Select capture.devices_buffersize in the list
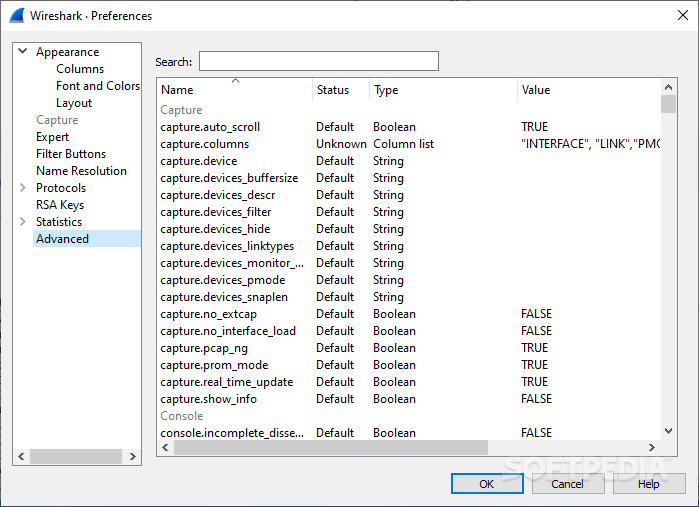This screenshot has width=699, height=507. coord(409,178)
